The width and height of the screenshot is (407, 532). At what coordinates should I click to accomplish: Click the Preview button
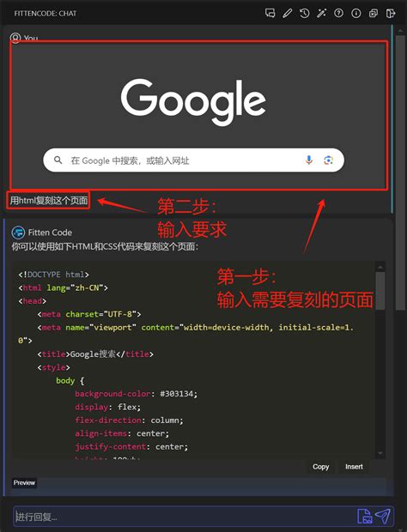(x=24, y=482)
